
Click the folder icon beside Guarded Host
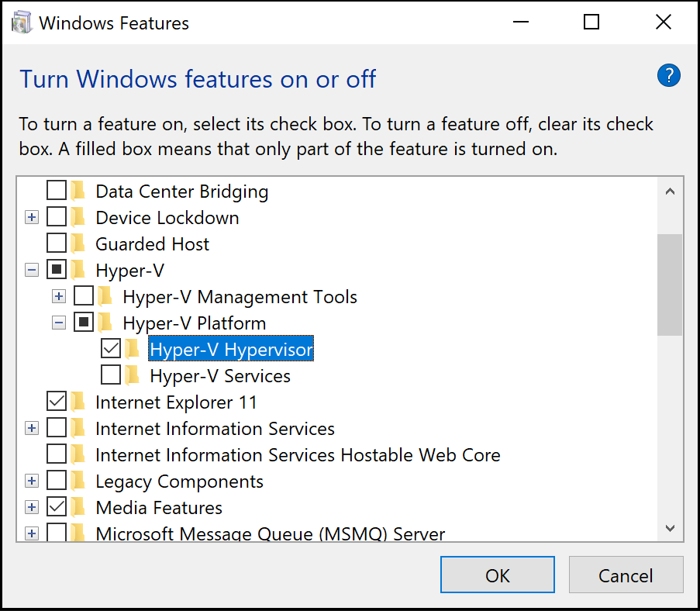(x=78, y=244)
